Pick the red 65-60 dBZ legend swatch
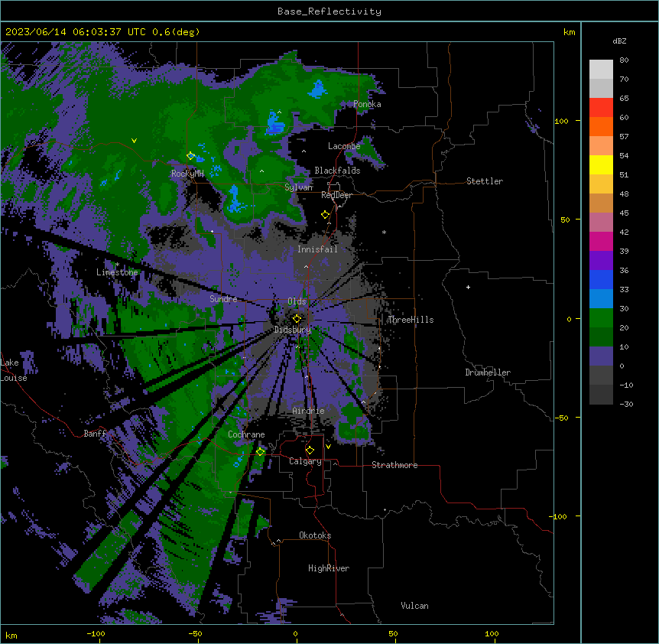Viewport: 659px width, 644px height. (x=601, y=107)
